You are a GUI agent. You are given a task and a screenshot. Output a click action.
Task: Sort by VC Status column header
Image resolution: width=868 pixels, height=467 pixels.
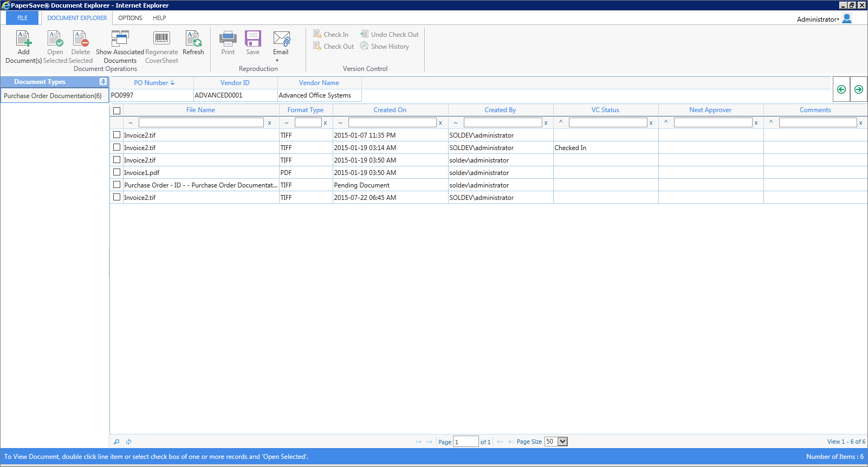point(605,110)
